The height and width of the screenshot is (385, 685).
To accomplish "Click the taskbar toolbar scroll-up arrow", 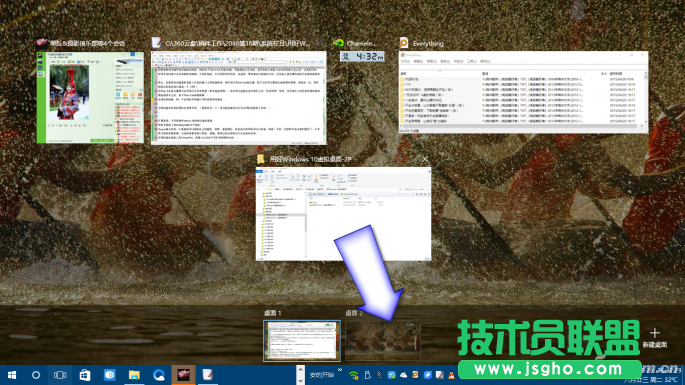I will click(x=300, y=370).
